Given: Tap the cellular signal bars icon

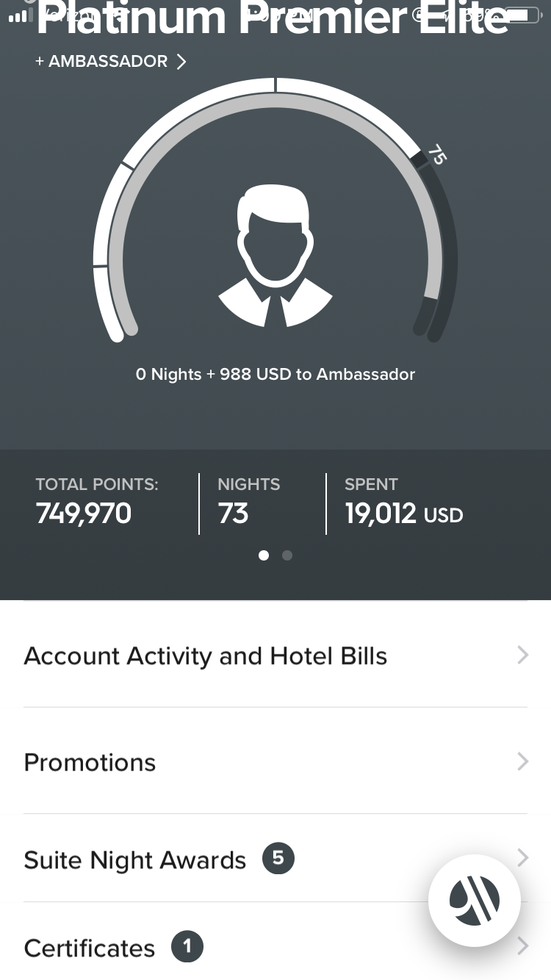Looking at the screenshot, I should coord(18,15).
